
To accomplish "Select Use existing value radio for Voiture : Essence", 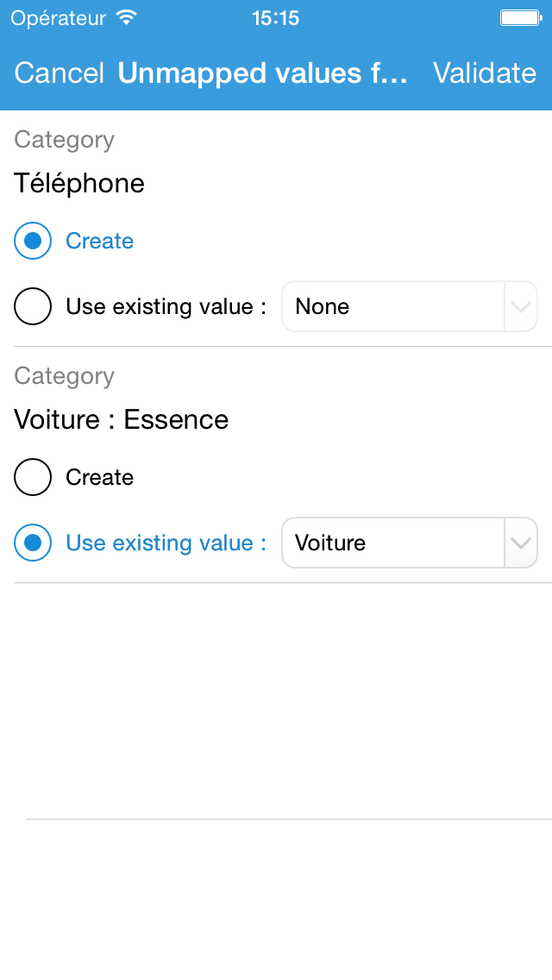I will [x=33, y=543].
